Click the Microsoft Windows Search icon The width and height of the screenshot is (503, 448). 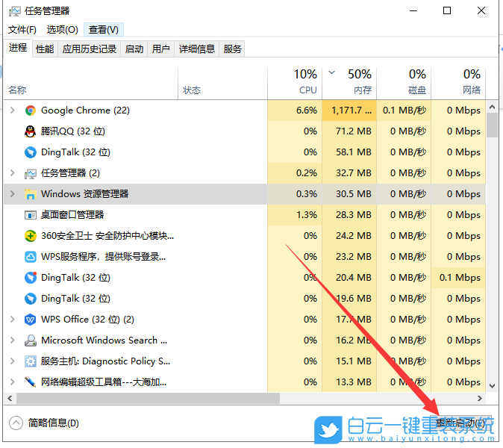pyautogui.click(x=31, y=340)
